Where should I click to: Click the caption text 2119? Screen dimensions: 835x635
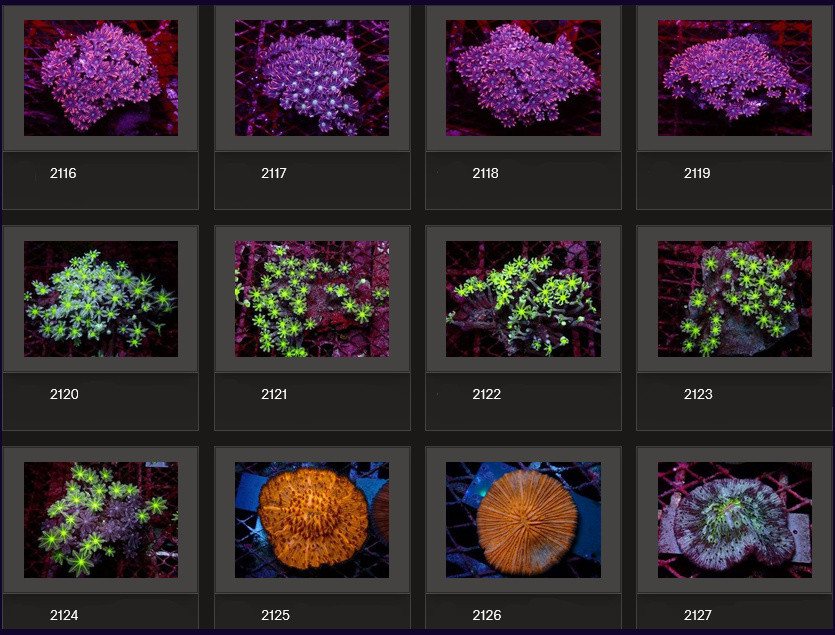[697, 173]
